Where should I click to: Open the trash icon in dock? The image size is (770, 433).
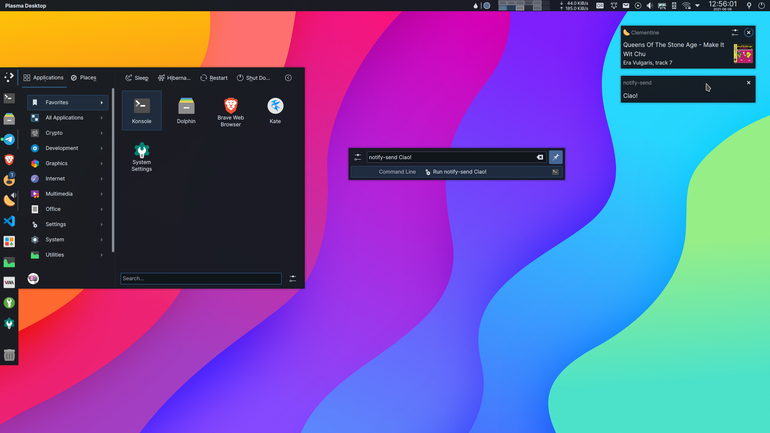tap(9, 355)
